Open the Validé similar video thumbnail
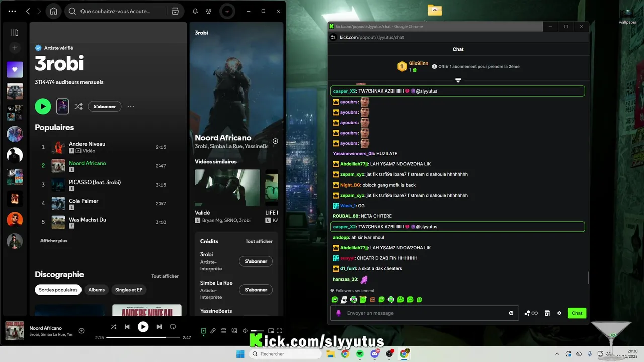 227,188
